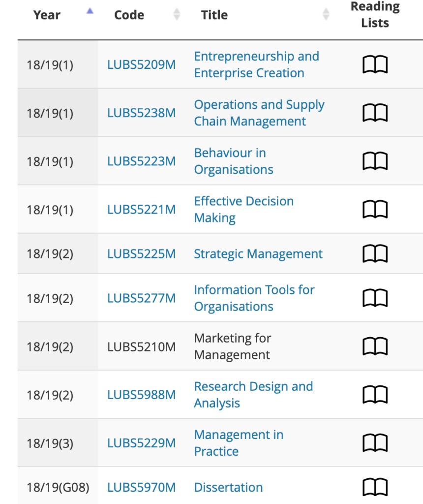Sort table by Title column arrows
The height and width of the screenshot is (504, 423).
326,14
